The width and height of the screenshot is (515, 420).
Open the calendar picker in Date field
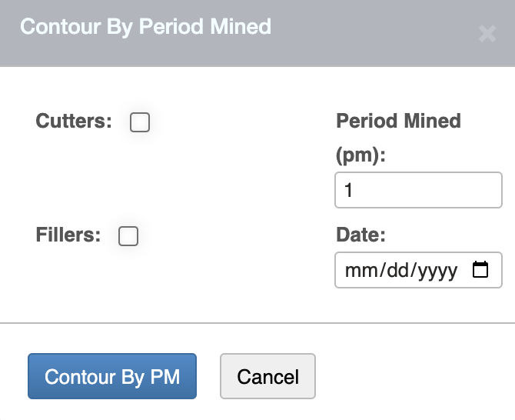point(480,270)
